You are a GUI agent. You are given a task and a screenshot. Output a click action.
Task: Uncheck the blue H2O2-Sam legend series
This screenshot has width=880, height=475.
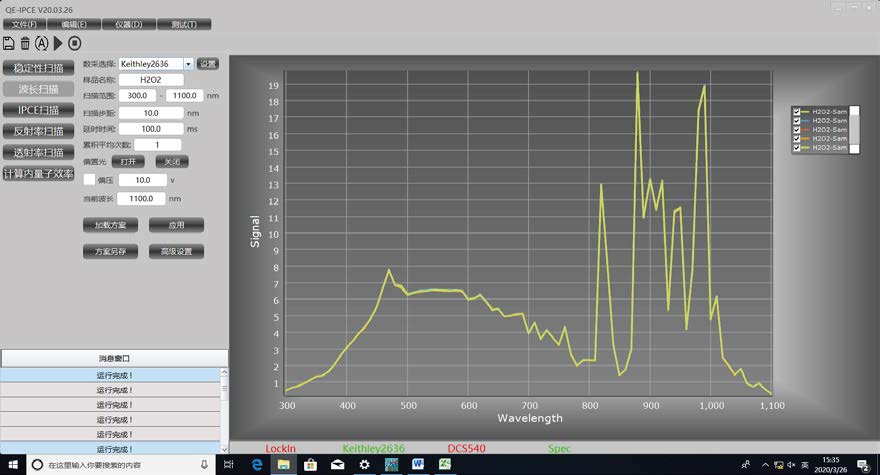pyautogui.click(x=797, y=121)
